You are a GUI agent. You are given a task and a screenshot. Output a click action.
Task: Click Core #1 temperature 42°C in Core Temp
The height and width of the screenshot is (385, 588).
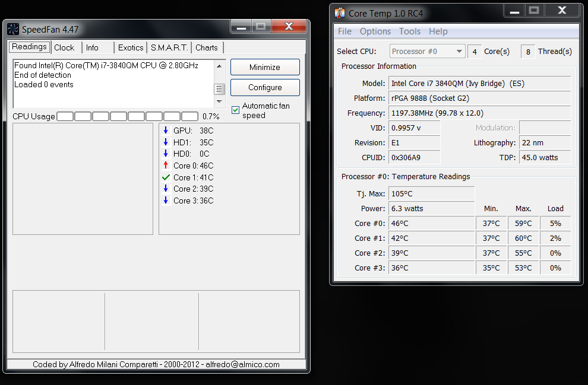pos(432,238)
